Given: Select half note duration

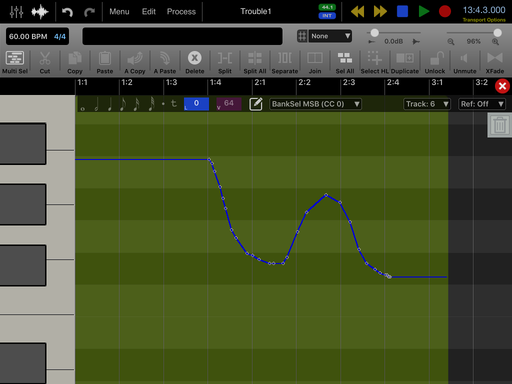Looking at the screenshot, I should click(97, 104).
